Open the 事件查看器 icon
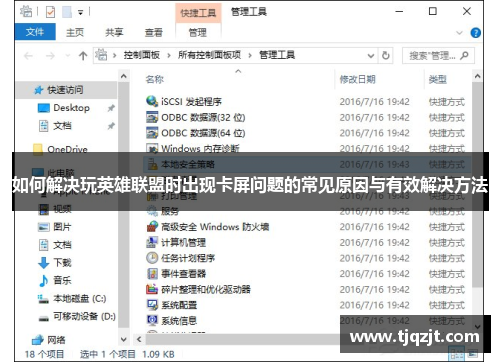Screen dimensions: 500x362 pyautogui.click(x=152, y=273)
